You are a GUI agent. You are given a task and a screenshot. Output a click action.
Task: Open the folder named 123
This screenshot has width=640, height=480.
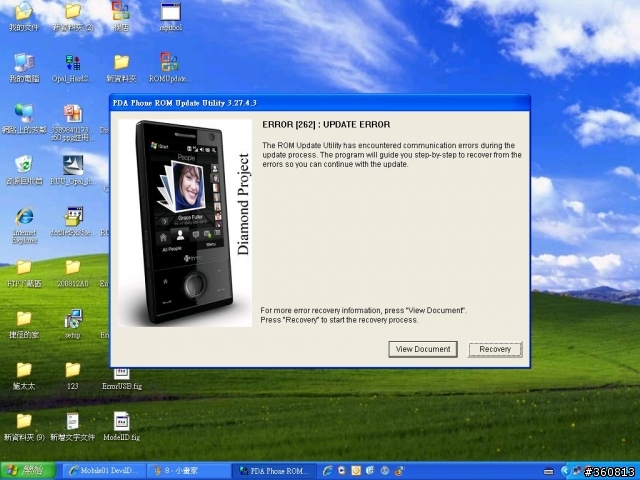[72, 370]
